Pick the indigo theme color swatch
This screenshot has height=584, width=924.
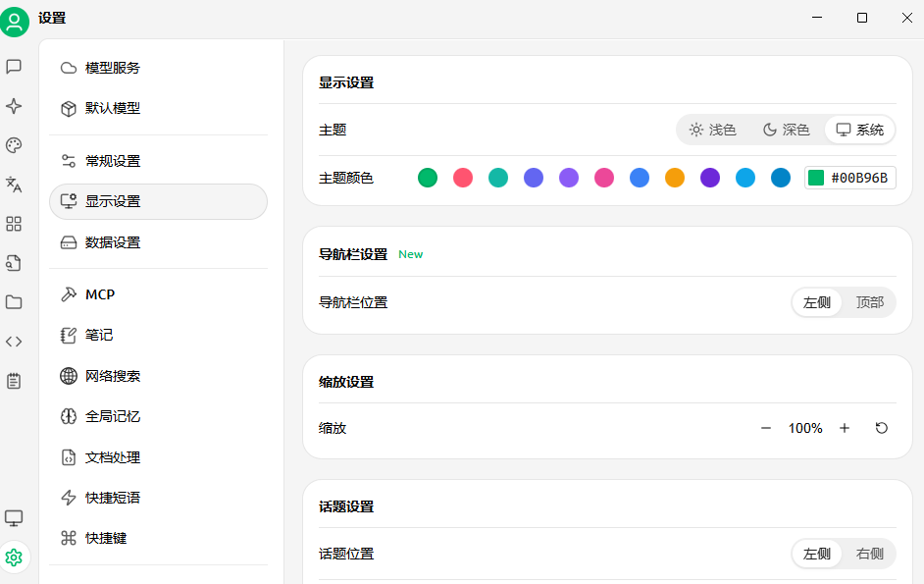[534, 178]
